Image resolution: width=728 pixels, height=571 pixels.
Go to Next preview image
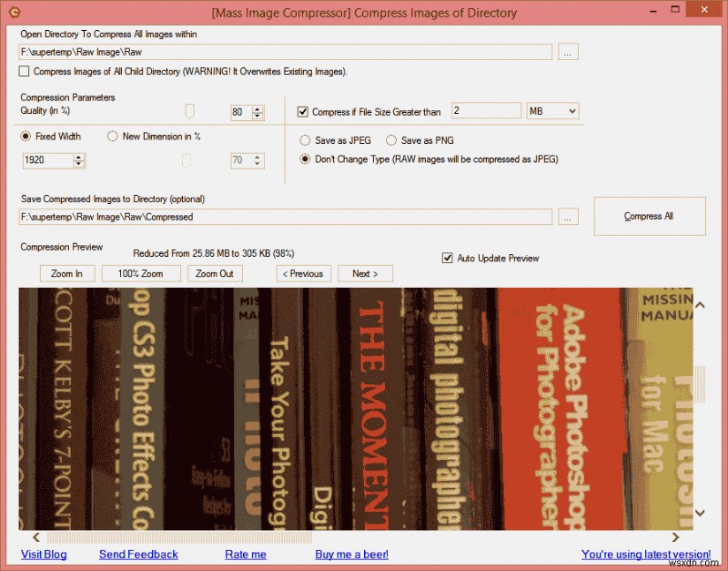coord(365,273)
